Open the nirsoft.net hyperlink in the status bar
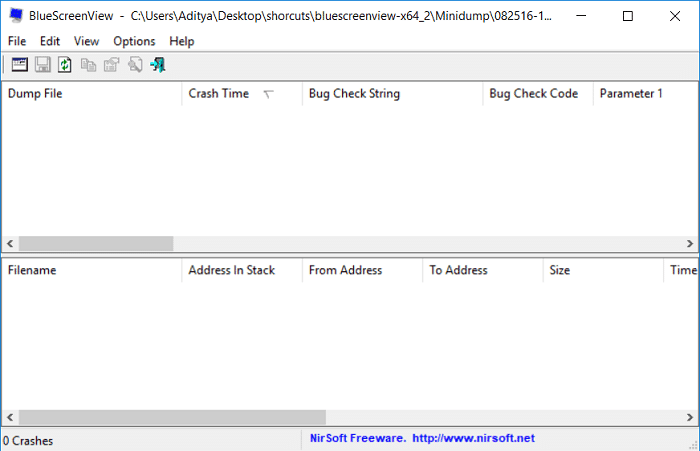 (x=473, y=438)
